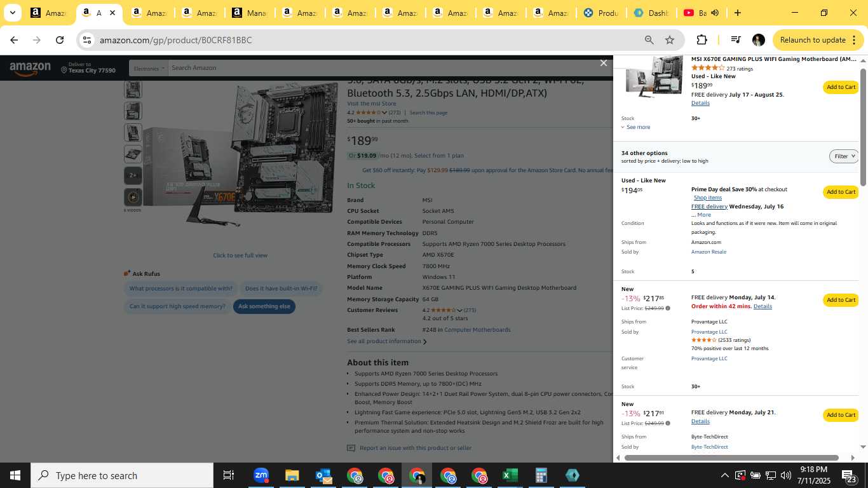Open the 2+ more images thumbnail
This screenshot has height=488, width=868.
point(133,175)
